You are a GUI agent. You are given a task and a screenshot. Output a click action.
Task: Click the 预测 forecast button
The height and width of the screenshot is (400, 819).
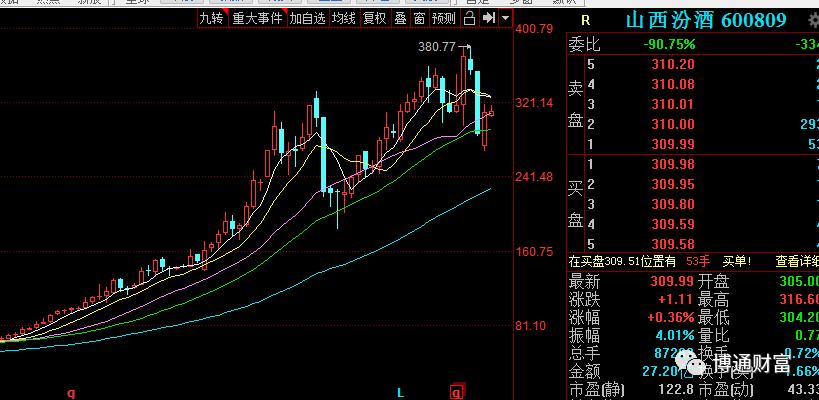coord(443,18)
